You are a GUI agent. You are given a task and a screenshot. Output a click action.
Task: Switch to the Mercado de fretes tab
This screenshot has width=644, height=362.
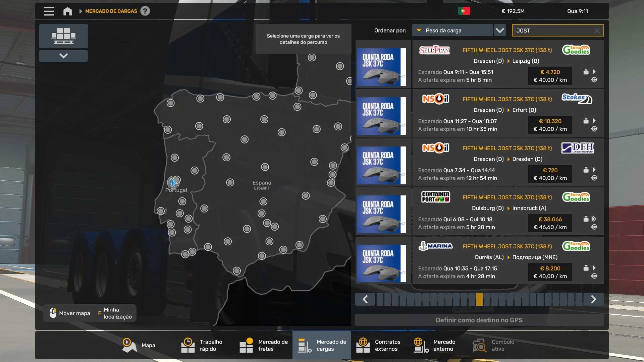click(264, 345)
